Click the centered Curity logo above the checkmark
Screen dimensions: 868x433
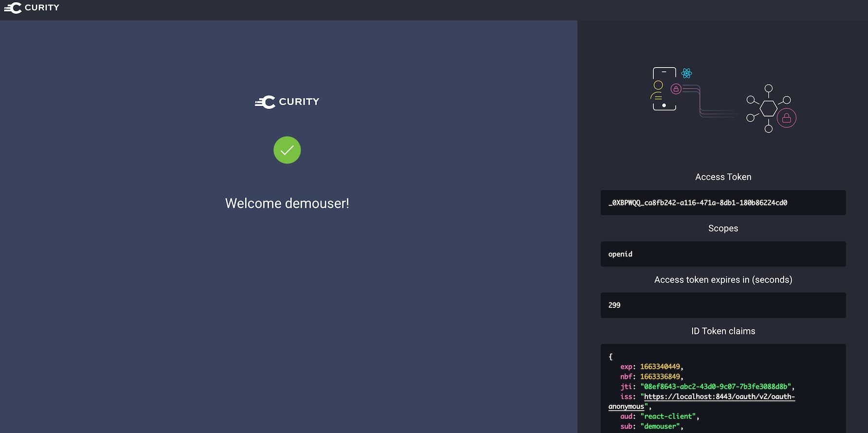click(x=287, y=102)
